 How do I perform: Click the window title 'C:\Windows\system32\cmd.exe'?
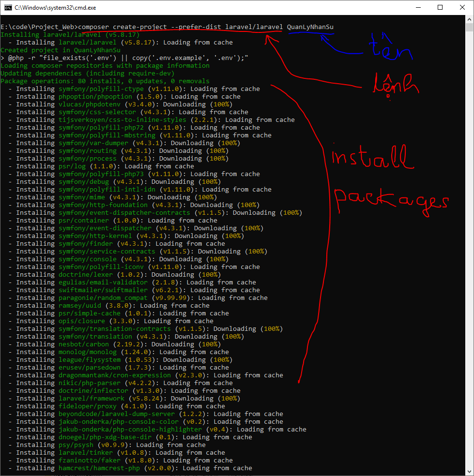(55, 8)
